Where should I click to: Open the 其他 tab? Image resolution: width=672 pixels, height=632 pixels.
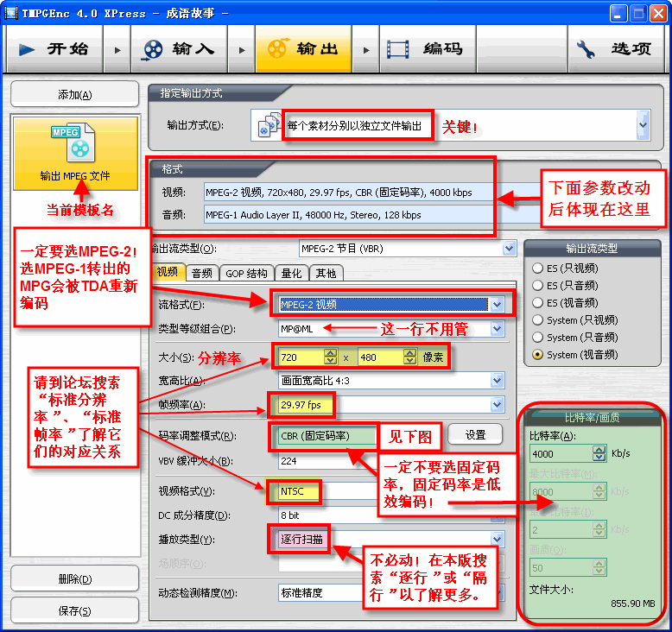(x=326, y=274)
